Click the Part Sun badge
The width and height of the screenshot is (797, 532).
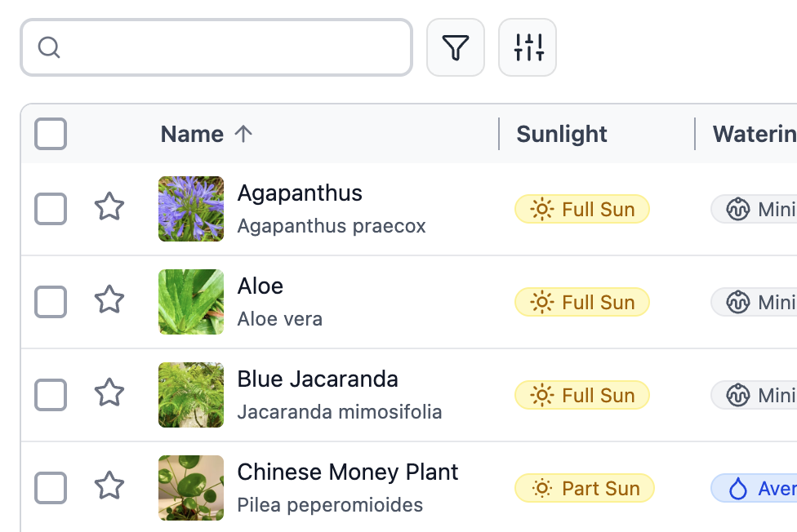[x=584, y=488]
